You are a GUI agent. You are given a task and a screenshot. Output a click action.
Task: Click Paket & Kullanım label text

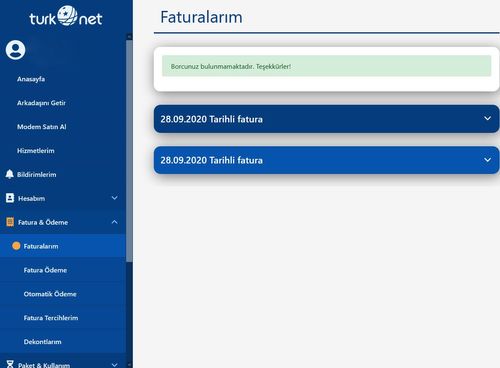click(44, 365)
